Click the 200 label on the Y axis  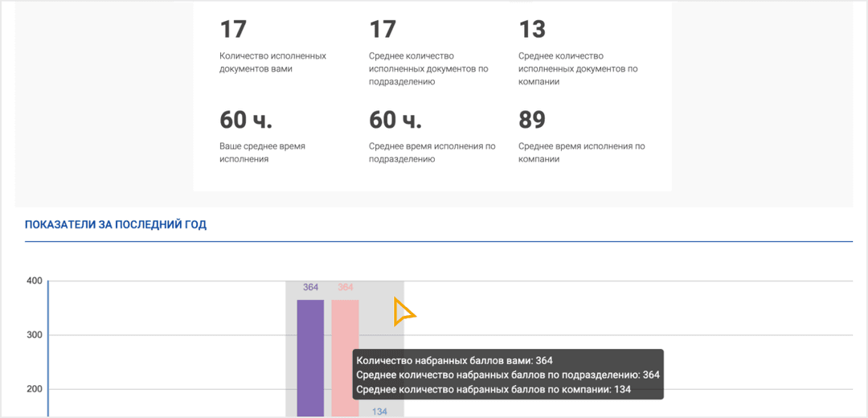click(34, 389)
